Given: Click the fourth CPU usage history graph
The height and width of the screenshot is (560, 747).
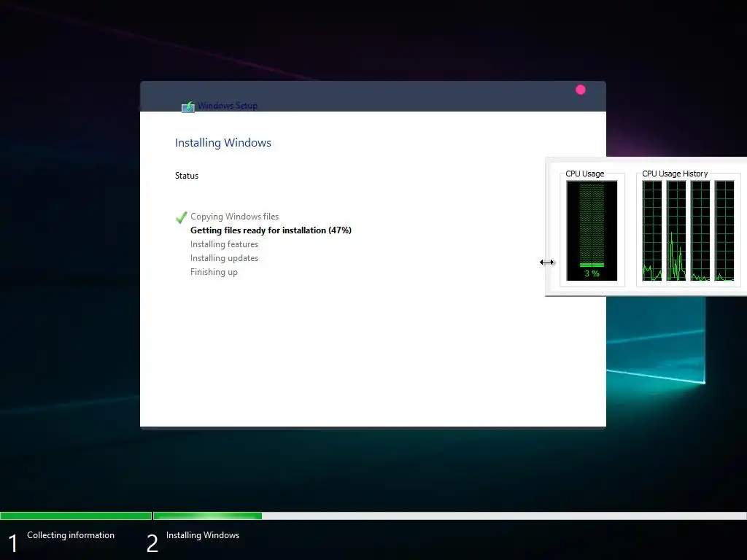Looking at the screenshot, I should tap(724, 230).
